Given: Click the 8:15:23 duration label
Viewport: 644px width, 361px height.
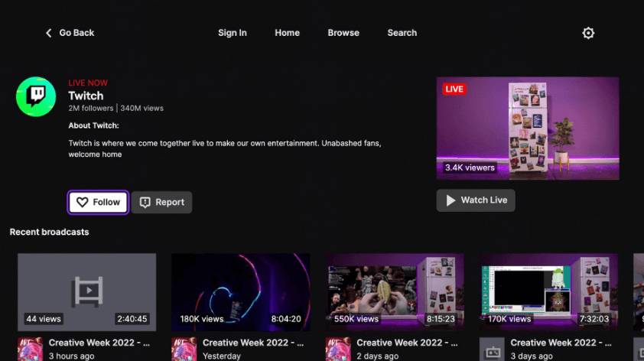Looking at the screenshot, I should (x=441, y=319).
